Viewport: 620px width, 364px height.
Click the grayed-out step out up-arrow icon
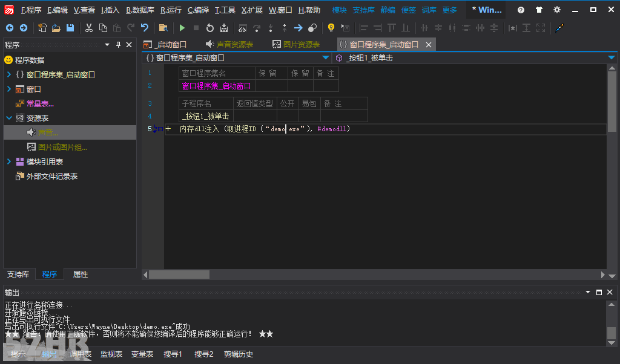pos(285,28)
